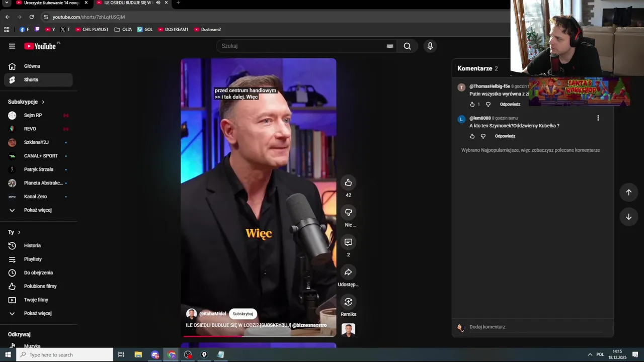
Task: Open the on-screen keyboard icon in the search box
Action: pyautogui.click(x=389, y=46)
